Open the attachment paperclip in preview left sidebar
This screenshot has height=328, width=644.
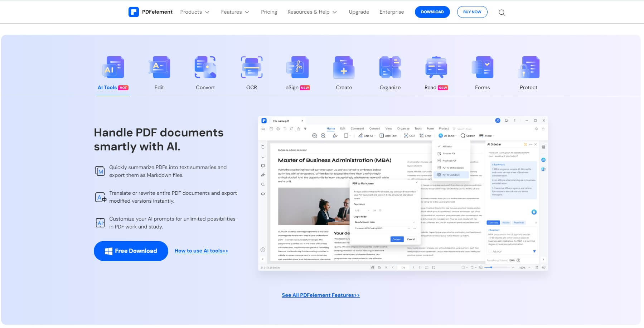(263, 175)
